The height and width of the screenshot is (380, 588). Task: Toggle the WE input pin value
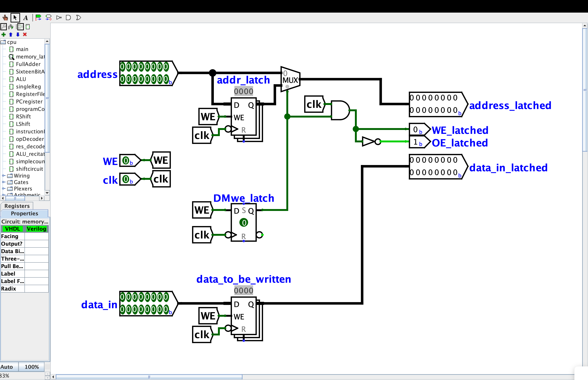coord(126,161)
